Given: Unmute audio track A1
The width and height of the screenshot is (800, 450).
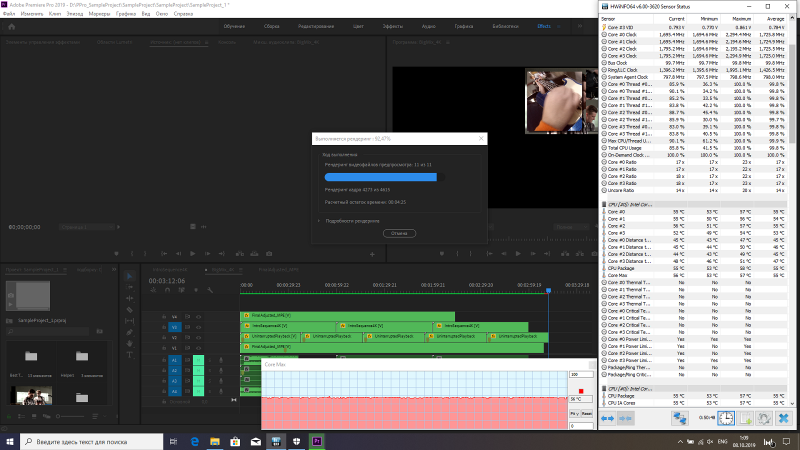Looking at the screenshot, I should coord(198,360).
